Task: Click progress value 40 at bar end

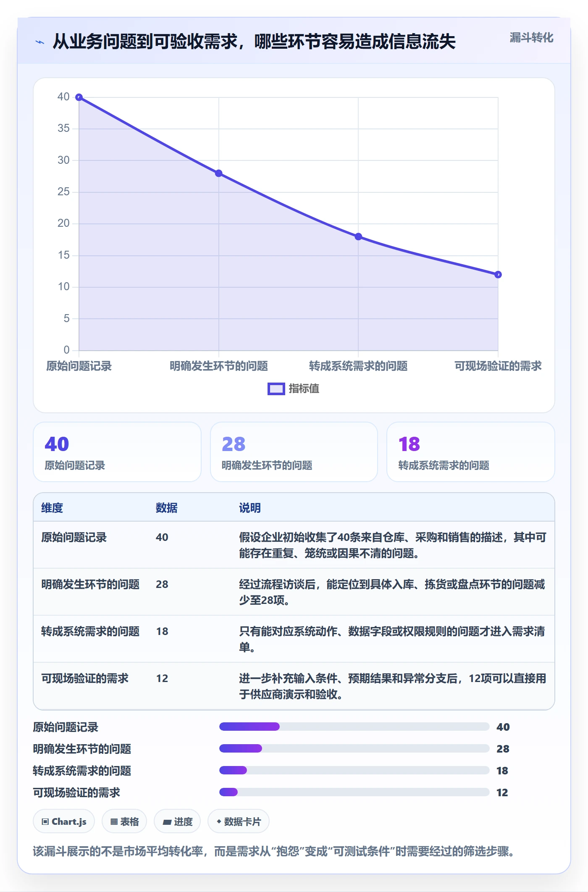Action: pyautogui.click(x=503, y=727)
